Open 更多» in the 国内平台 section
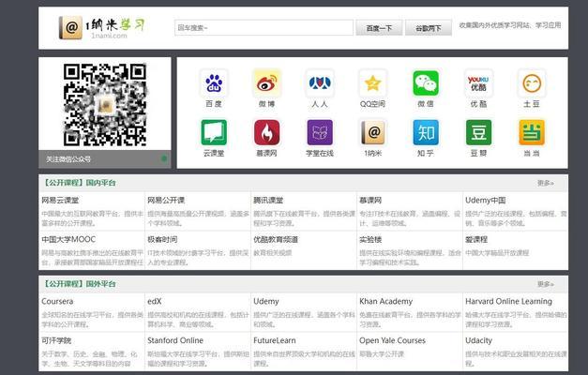This screenshot has height=375, width=588. (x=545, y=183)
